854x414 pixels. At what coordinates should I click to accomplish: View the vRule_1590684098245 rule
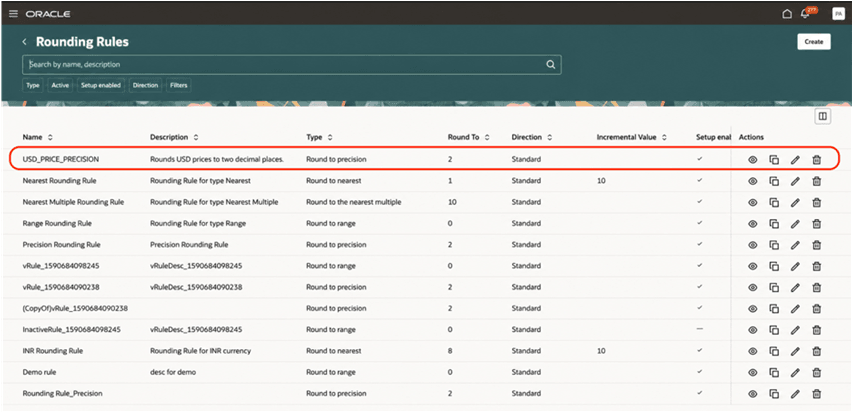pos(753,266)
